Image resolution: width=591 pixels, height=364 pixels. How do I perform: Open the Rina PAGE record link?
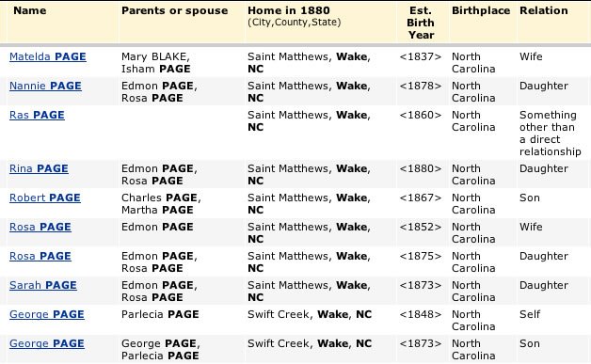[x=39, y=168]
